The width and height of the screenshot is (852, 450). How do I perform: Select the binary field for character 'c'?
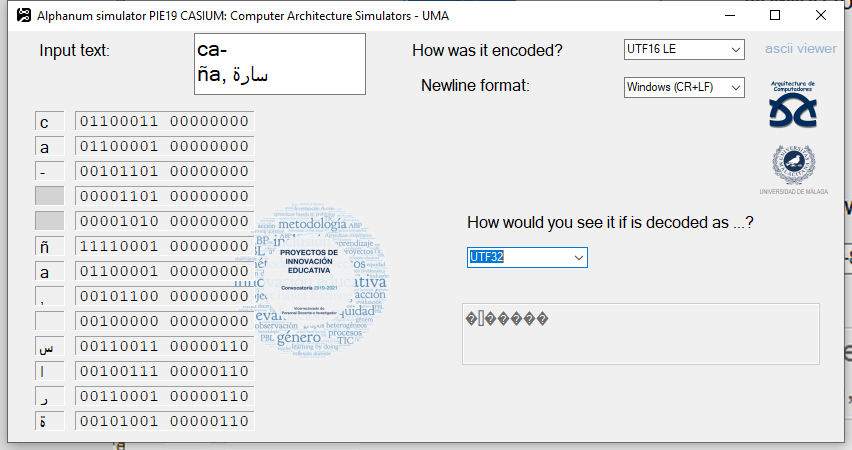coord(164,122)
